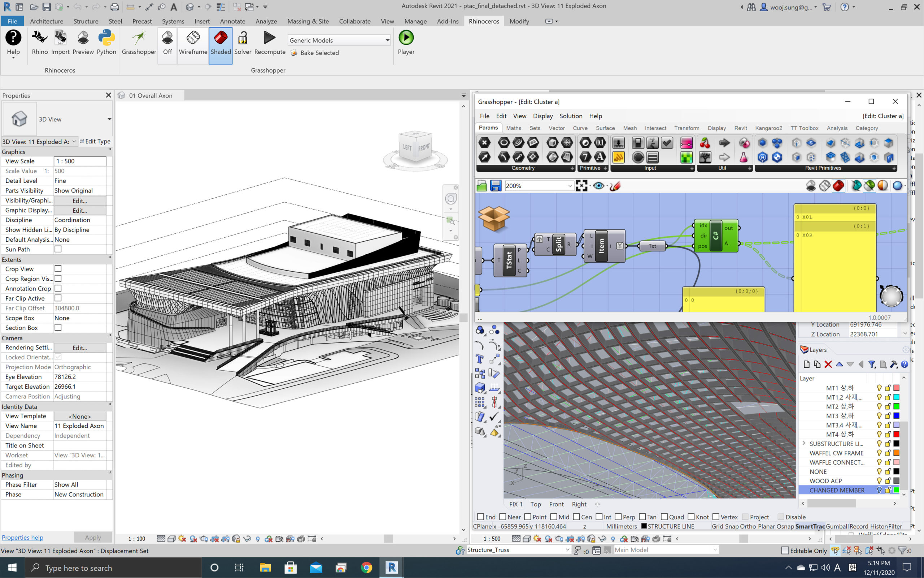
Task: Launch Rhino from the Rhinoceros ribbon
Action: click(40, 43)
